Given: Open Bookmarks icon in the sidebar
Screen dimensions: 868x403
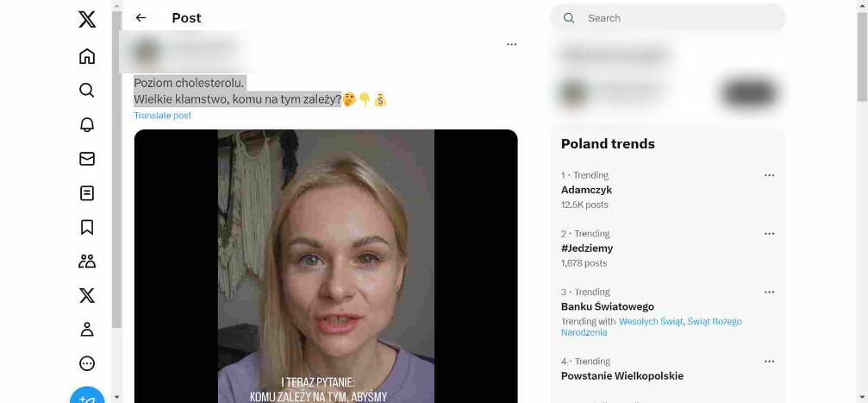Looking at the screenshot, I should tap(87, 227).
